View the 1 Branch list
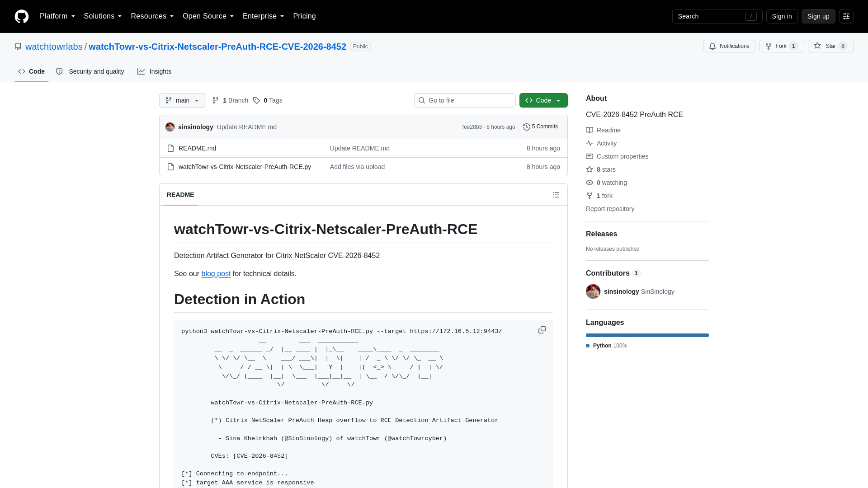Viewport: 868px width, 488px height. point(230,100)
